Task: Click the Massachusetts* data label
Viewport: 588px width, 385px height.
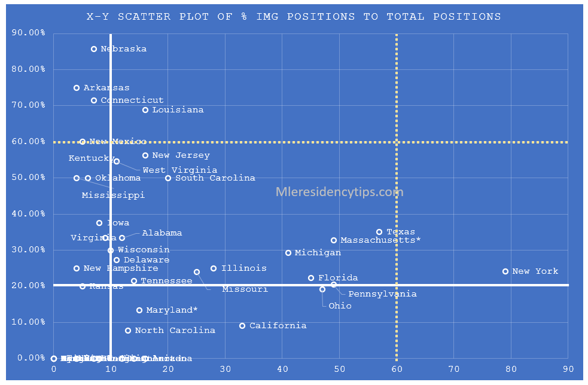Action: tap(380, 240)
